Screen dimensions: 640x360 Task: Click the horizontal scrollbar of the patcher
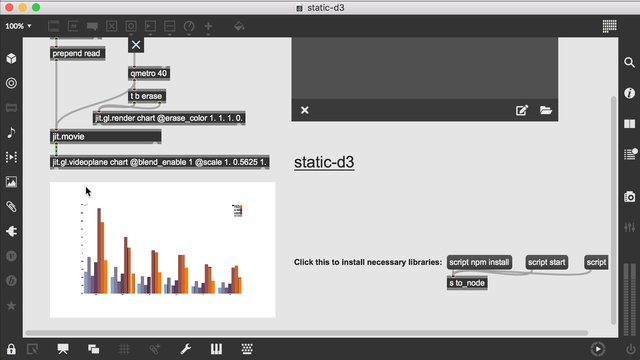307,333
